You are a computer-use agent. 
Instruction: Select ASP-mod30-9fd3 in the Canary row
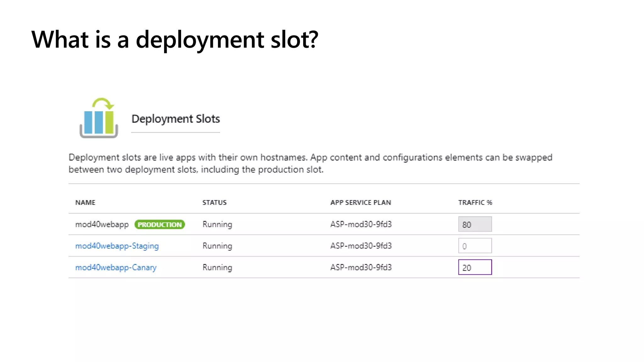(x=361, y=267)
